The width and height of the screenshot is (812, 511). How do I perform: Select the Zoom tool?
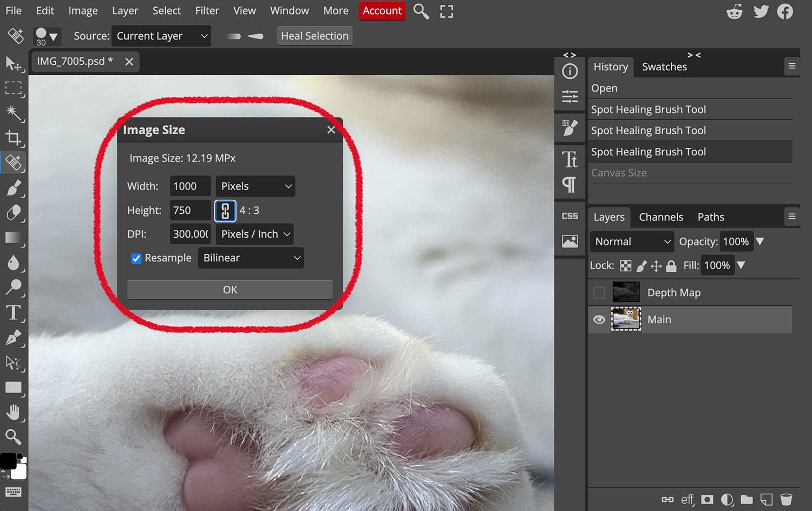[x=13, y=436]
